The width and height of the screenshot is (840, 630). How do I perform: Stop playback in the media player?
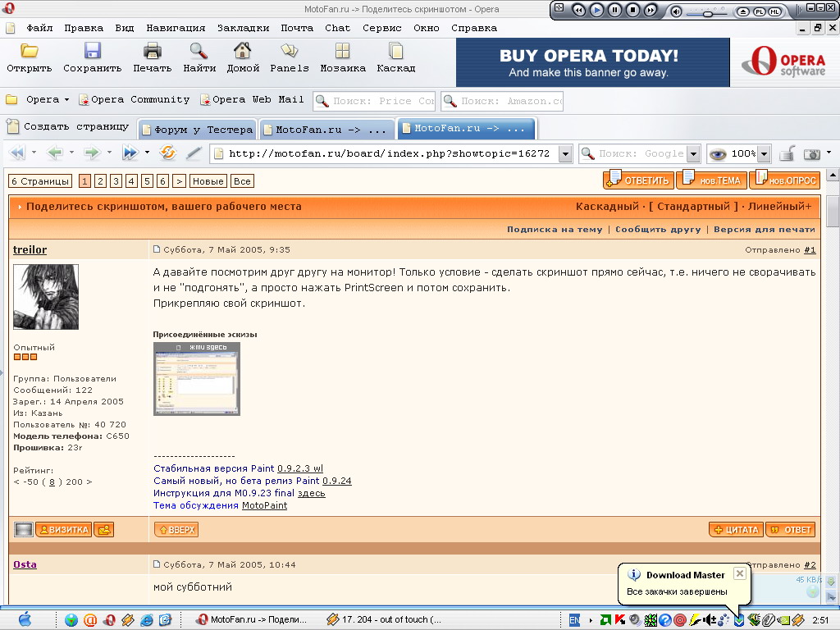point(632,10)
